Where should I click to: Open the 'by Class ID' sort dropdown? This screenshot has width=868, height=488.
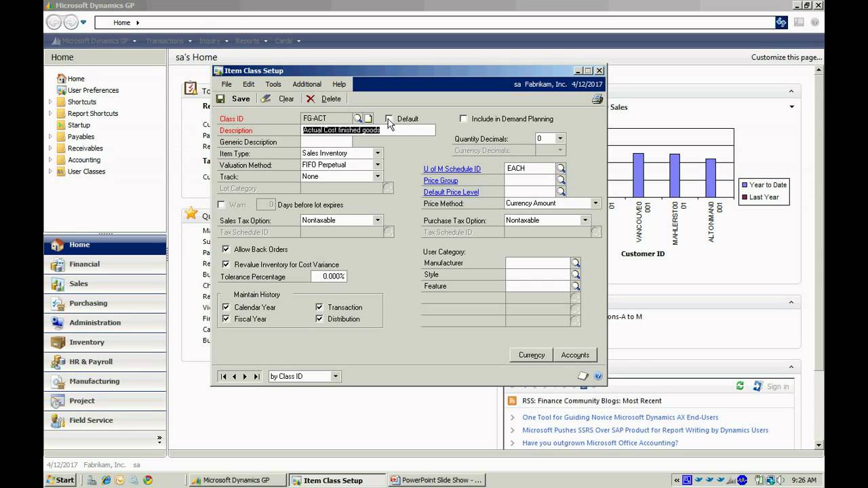coord(335,376)
